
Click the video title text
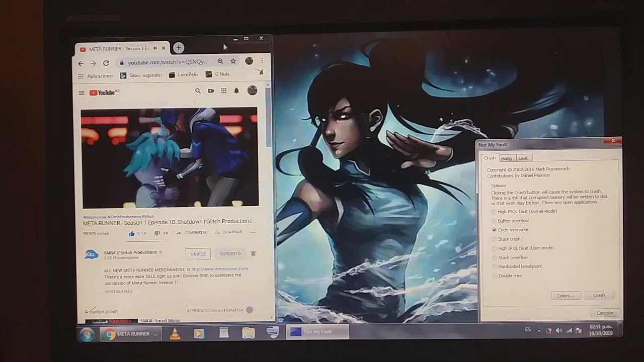click(x=167, y=221)
